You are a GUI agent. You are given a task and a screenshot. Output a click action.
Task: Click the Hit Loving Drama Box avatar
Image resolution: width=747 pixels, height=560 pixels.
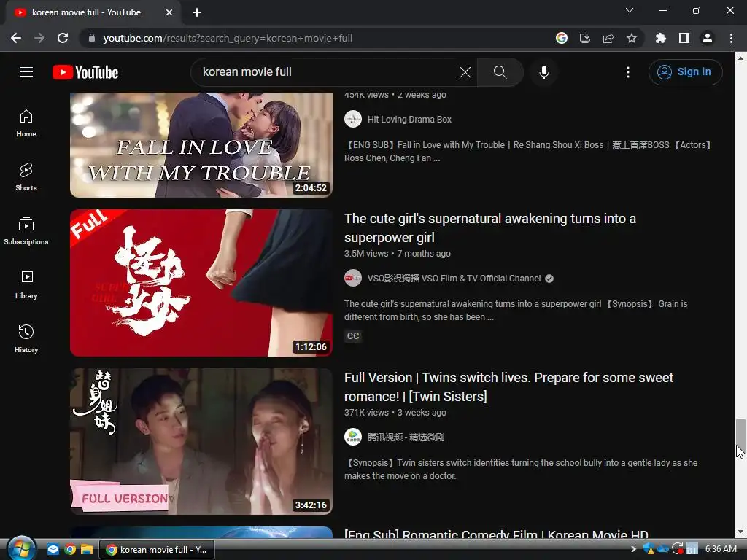353,119
